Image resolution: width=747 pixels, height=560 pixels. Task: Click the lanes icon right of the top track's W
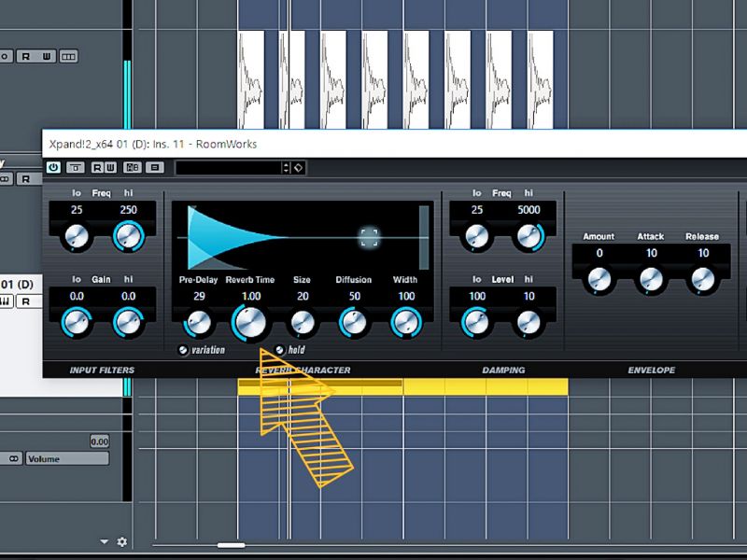pos(68,56)
